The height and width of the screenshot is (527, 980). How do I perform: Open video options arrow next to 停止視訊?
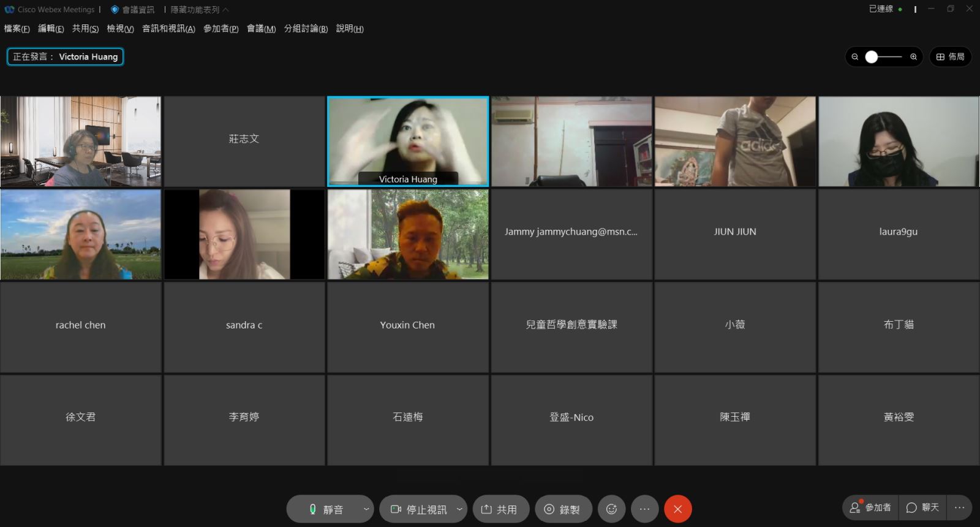pyautogui.click(x=459, y=509)
